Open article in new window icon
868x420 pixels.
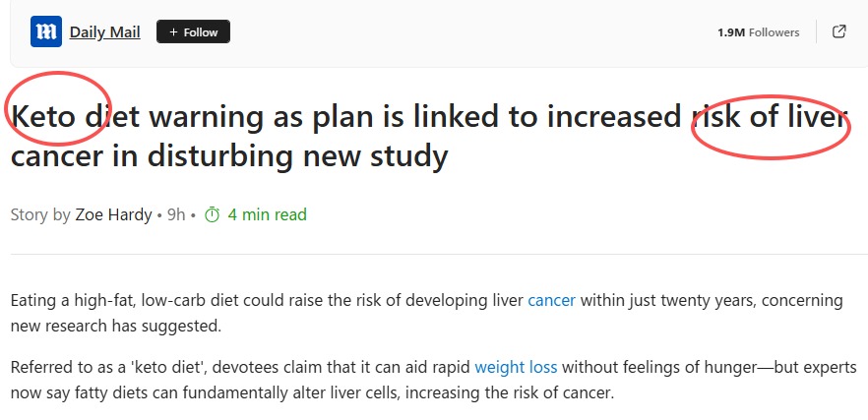click(x=838, y=31)
